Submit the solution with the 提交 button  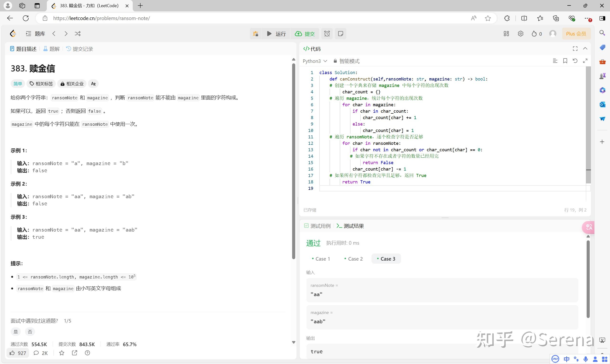coord(305,34)
